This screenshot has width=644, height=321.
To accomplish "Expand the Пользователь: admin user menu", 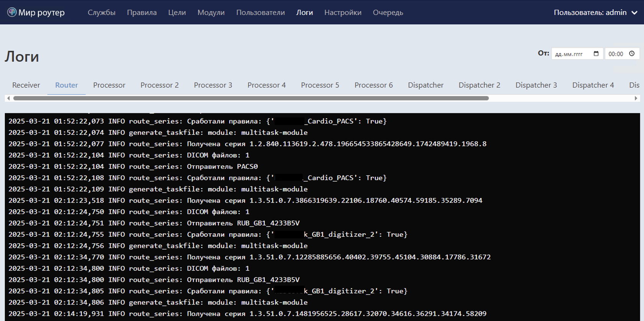I will pos(596,12).
